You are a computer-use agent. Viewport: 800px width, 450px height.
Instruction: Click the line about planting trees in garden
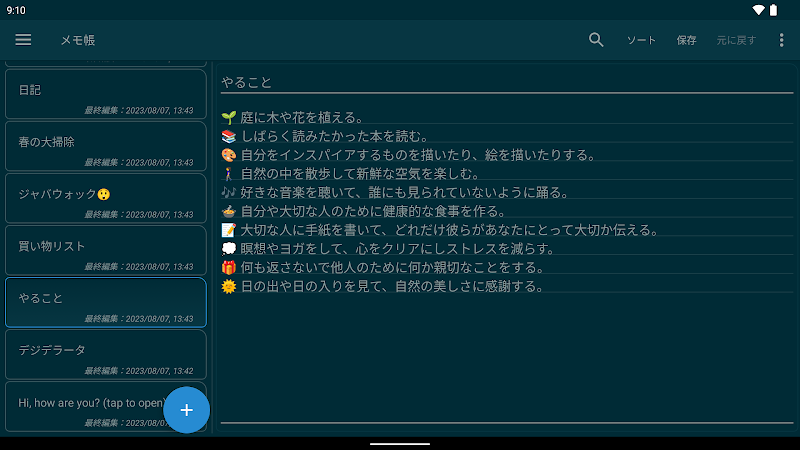(300, 118)
